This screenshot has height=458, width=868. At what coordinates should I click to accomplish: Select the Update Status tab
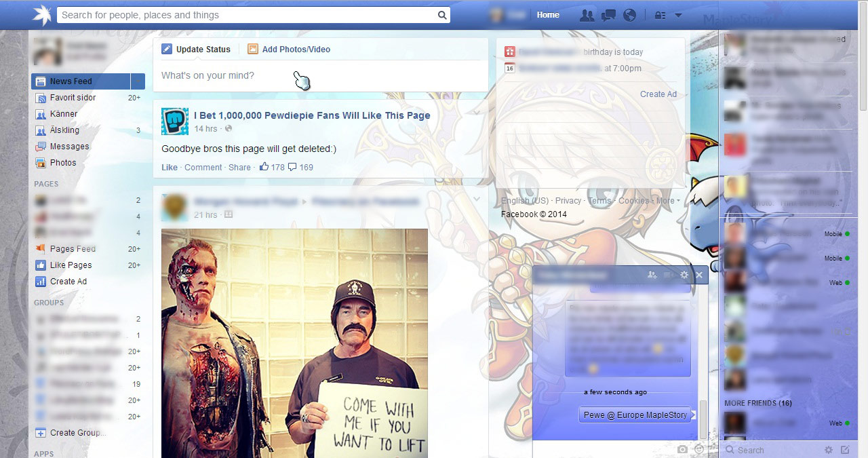click(197, 50)
